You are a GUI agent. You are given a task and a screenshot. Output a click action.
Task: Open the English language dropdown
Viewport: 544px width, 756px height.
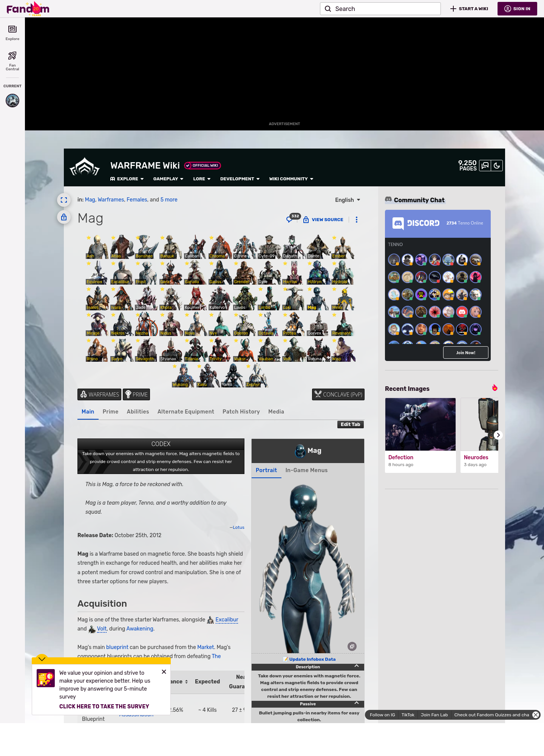coord(348,200)
